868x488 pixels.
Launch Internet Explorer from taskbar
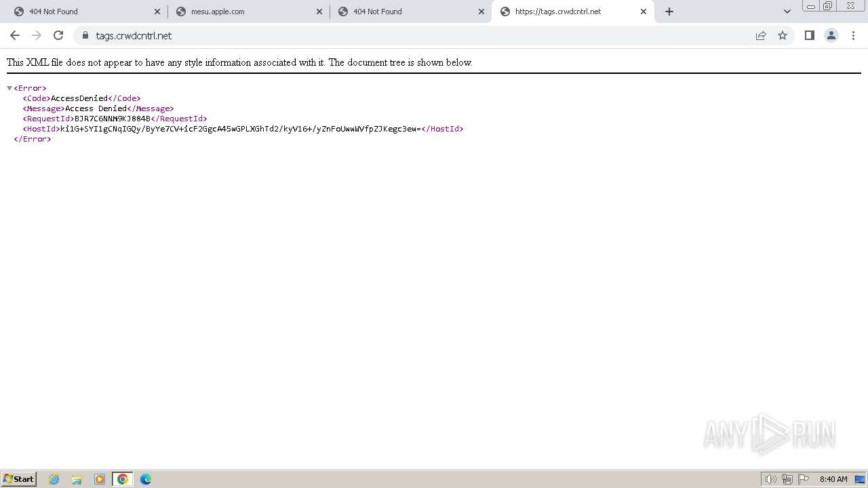tap(54, 479)
